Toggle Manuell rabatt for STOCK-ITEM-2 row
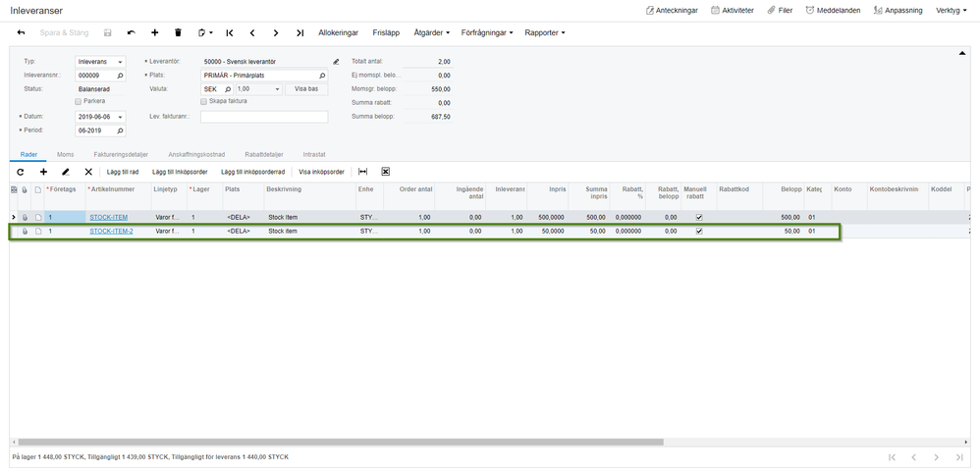 [x=698, y=232]
